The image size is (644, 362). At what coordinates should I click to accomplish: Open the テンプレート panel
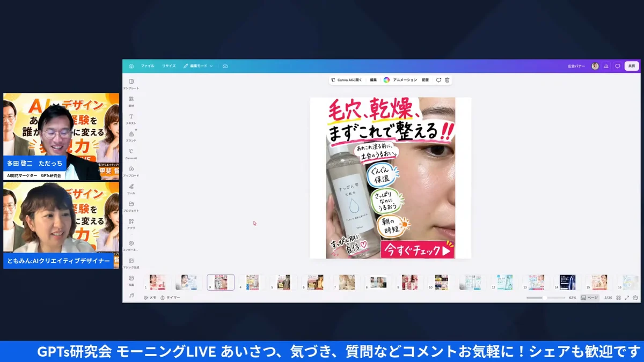[131, 84]
